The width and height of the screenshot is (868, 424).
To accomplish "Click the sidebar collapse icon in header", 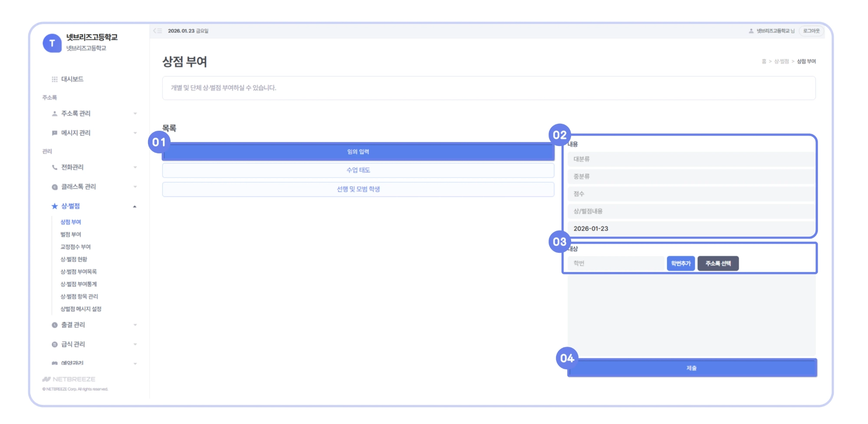I will point(158,31).
